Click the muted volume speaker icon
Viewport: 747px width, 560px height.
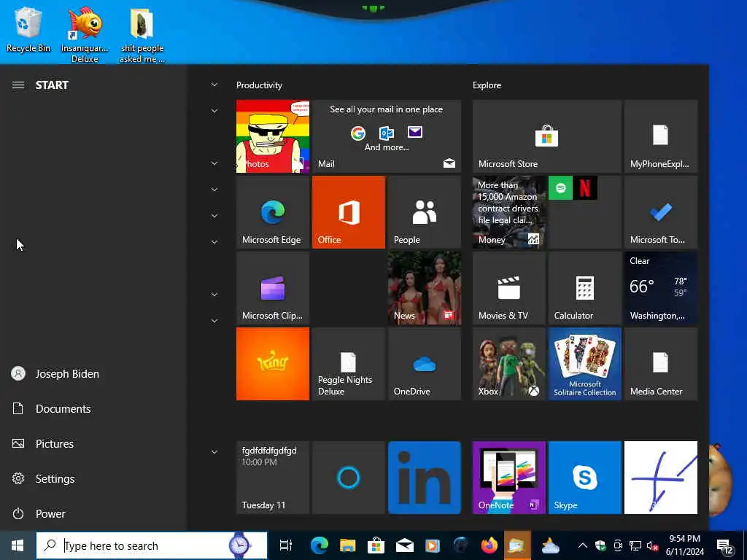653,545
